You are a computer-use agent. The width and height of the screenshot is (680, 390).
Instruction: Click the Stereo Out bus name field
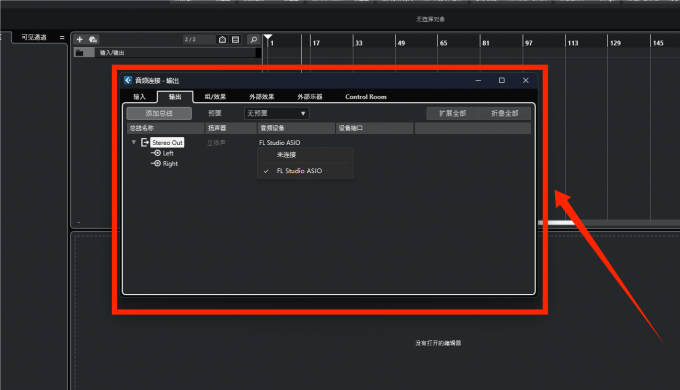(167, 142)
